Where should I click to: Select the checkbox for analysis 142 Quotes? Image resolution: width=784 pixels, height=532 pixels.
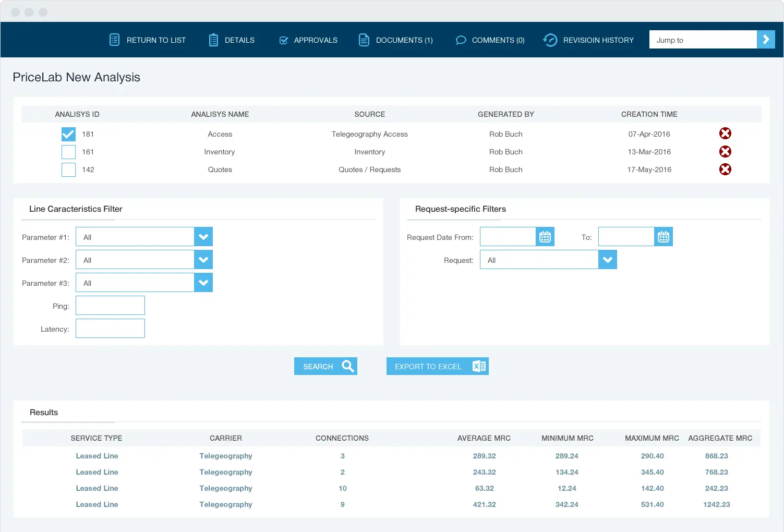coord(68,170)
